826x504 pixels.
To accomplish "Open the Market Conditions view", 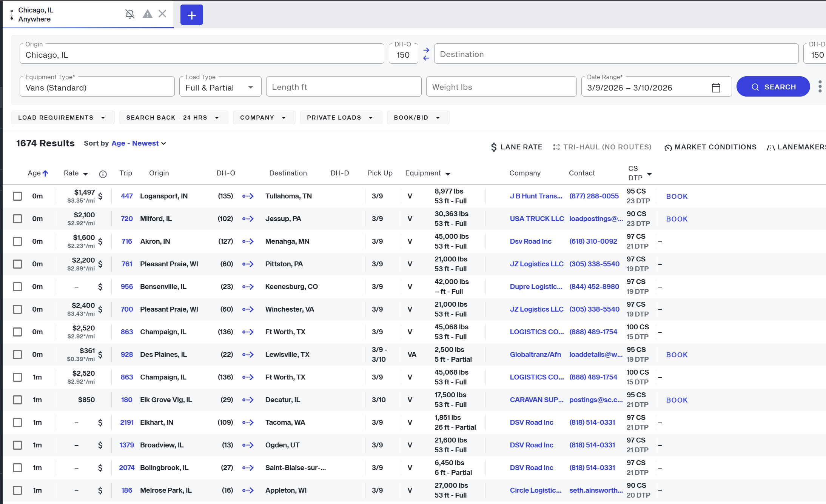I will (710, 147).
